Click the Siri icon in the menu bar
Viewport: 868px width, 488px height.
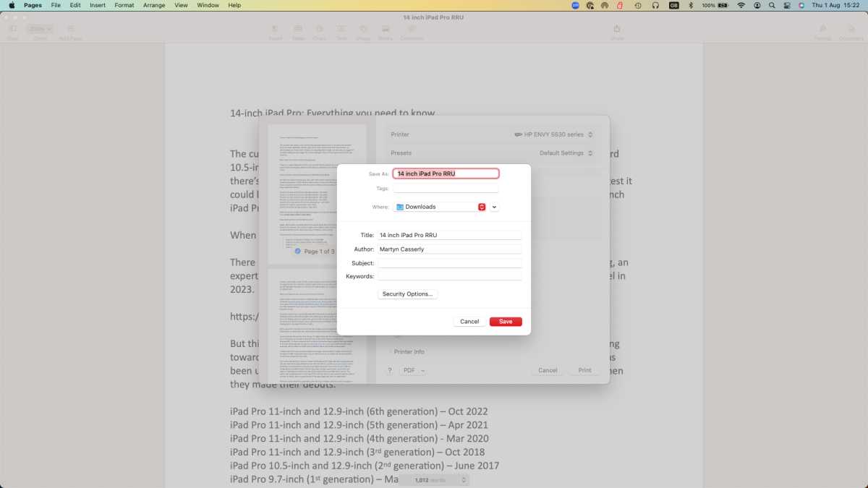tap(801, 5)
